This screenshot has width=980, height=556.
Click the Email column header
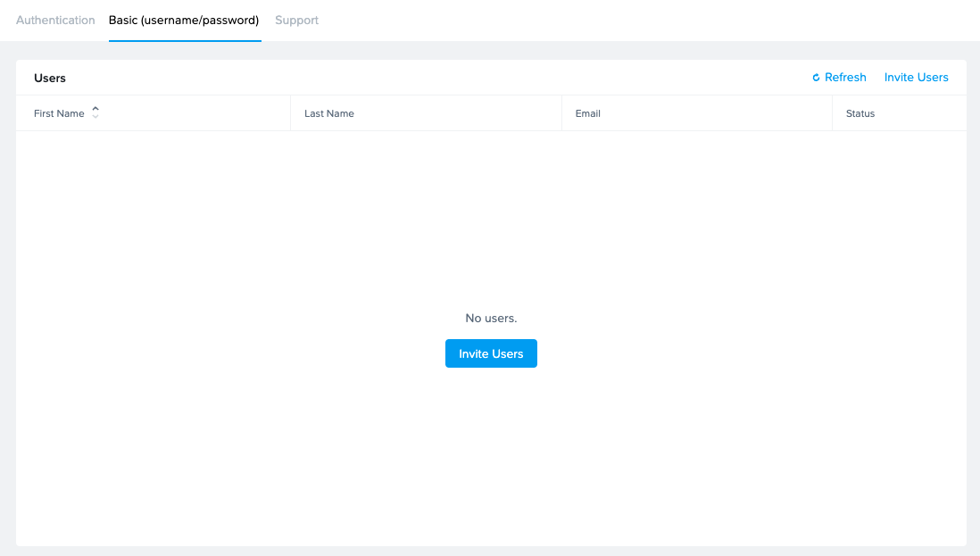[x=588, y=113]
